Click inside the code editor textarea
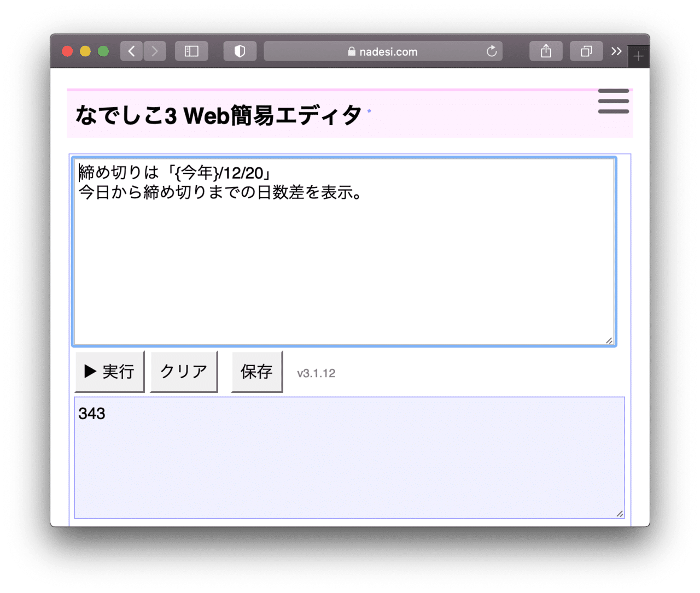Image resolution: width=700 pixels, height=593 pixels. 344,251
